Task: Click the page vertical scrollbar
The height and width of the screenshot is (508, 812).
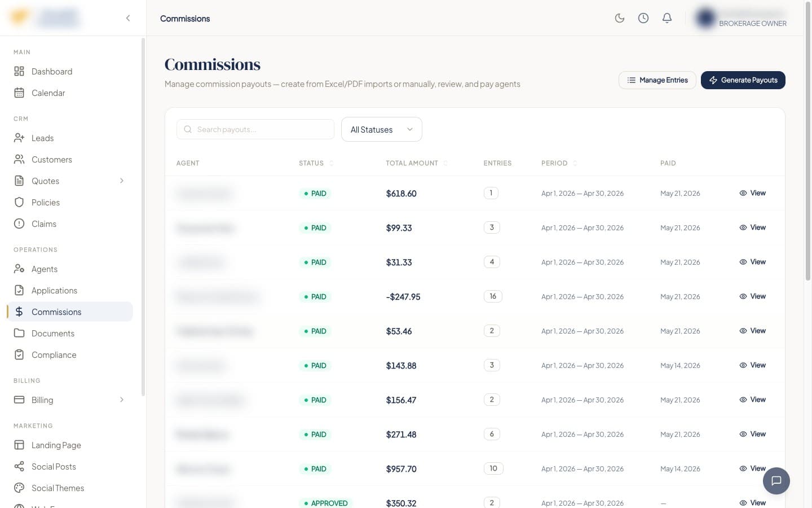Action: [x=807, y=141]
